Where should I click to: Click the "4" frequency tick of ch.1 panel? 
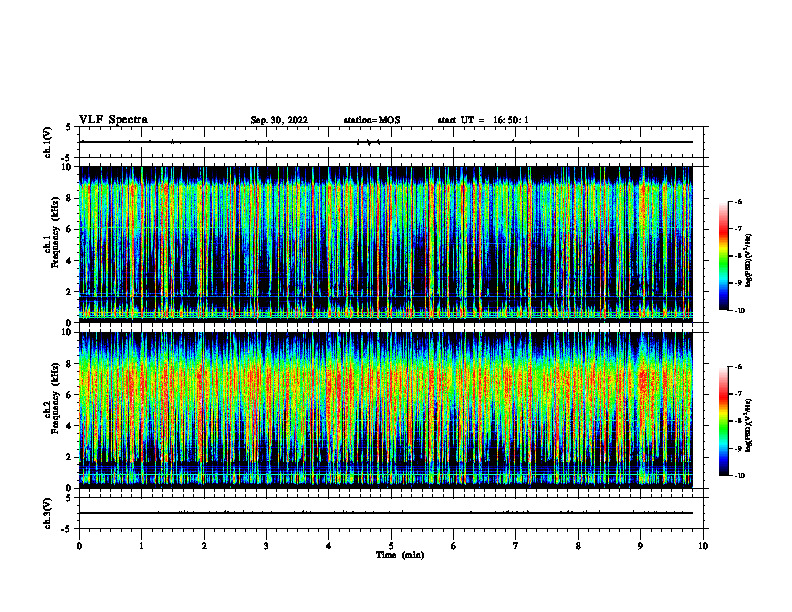70,261
